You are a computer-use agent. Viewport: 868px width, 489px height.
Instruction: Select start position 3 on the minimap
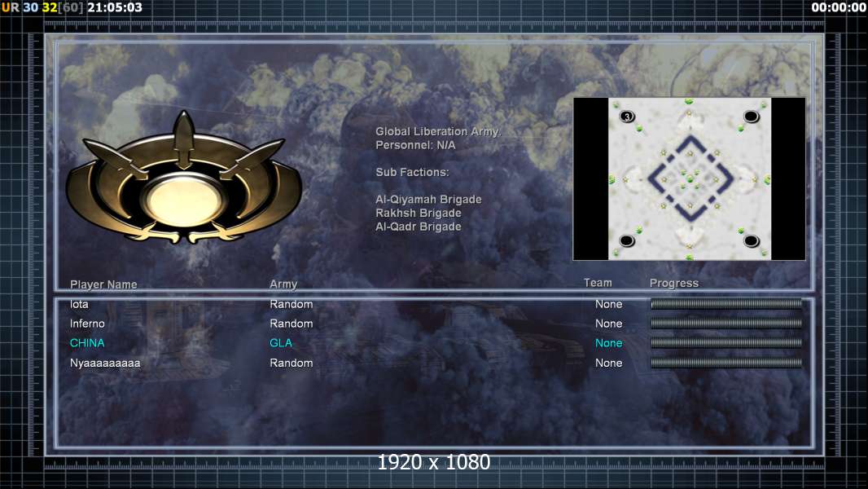coord(627,117)
